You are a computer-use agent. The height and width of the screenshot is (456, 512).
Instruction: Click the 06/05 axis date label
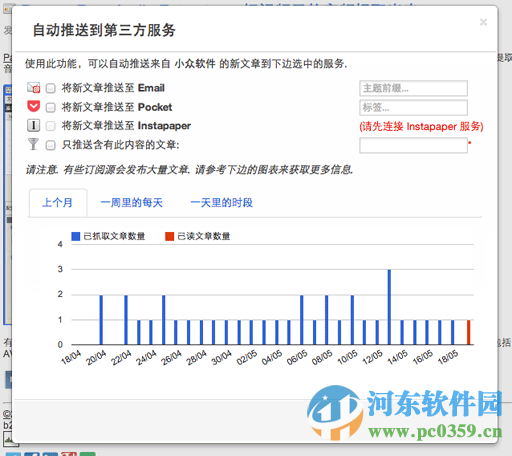coord(297,357)
